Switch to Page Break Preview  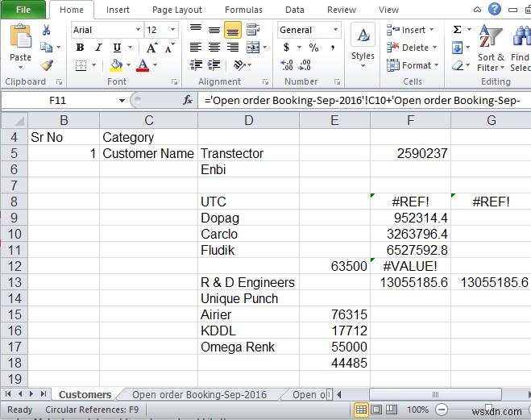pyautogui.click(x=391, y=410)
